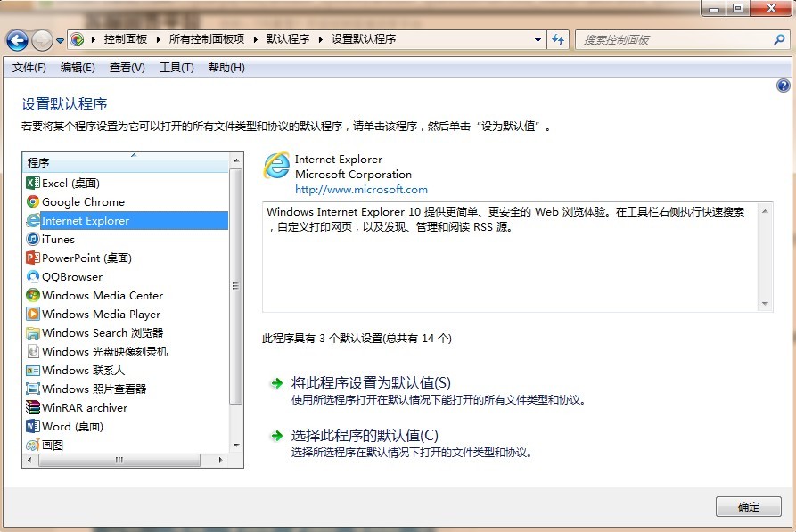This screenshot has width=796, height=532.
Task: Open the recent pages dropdown arrow
Action: pyautogui.click(x=60, y=41)
